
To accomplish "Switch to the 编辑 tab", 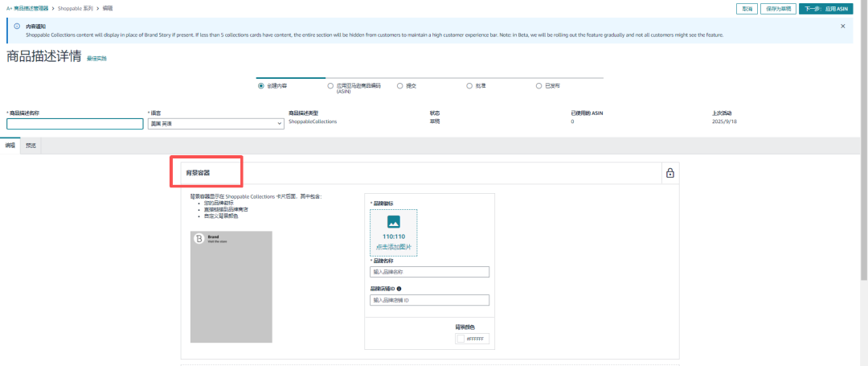I will [x=10, y=146].
